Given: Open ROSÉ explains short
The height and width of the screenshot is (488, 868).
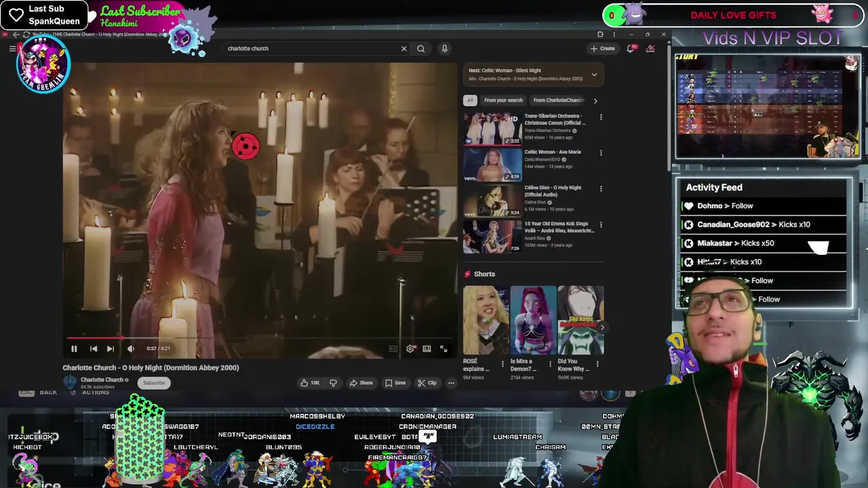Looking at the screenshot, I should 486,320.
